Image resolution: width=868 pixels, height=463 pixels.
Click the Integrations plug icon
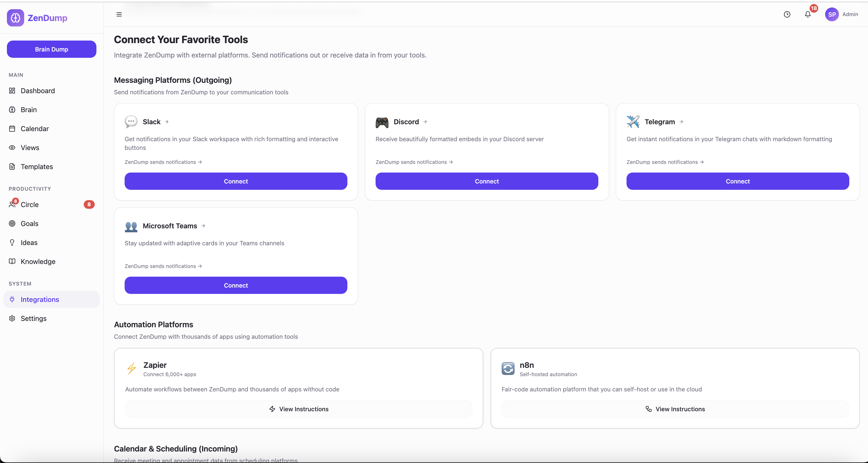click(x=12, y=299)
